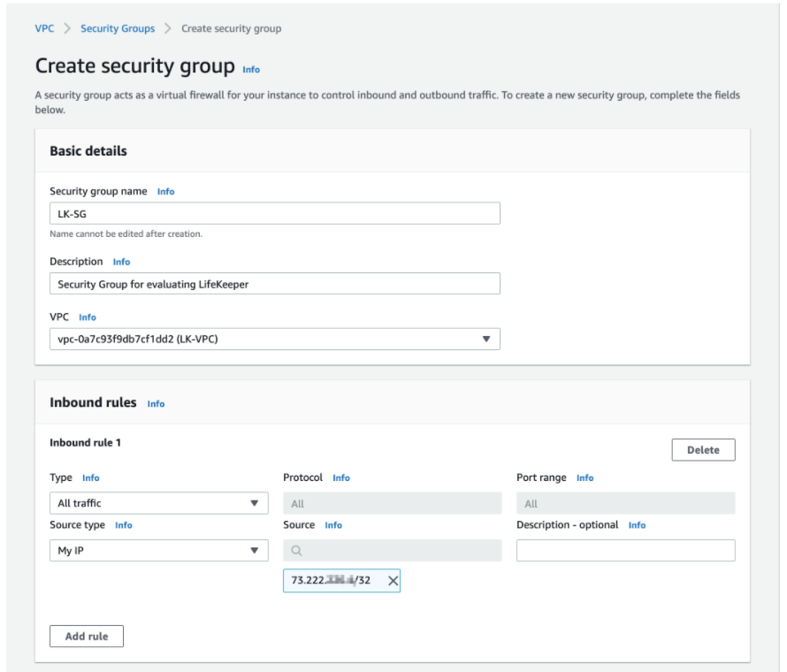
Task: Focus the Security group name field
Action: tap(275, 214)
